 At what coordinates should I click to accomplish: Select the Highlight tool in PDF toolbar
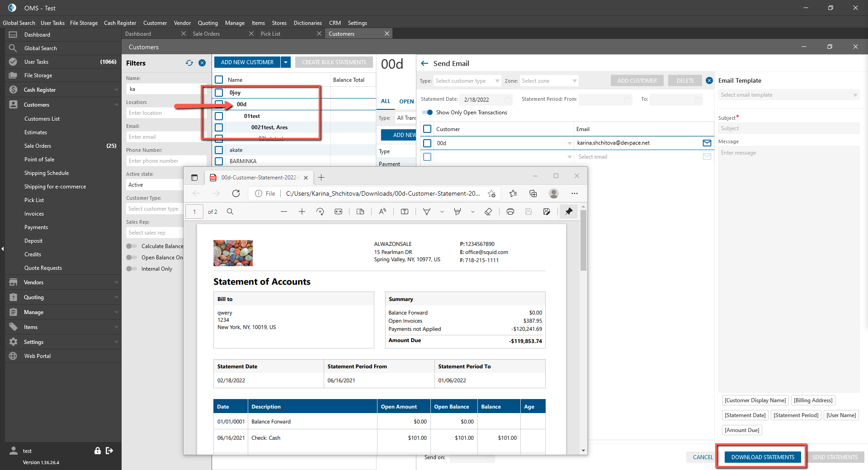point(457,211)
